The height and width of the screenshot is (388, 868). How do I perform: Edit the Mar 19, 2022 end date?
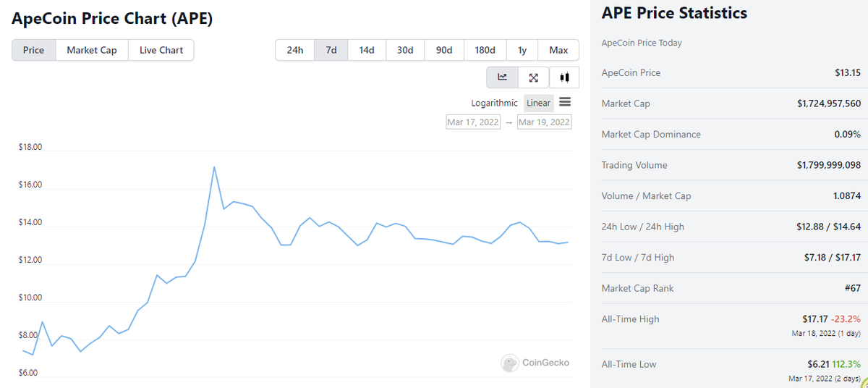click(544, 122)
